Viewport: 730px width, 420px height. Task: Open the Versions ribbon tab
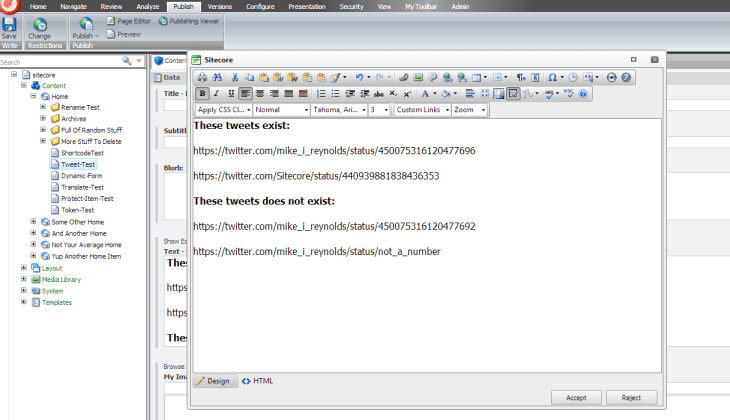click(219, 6)
